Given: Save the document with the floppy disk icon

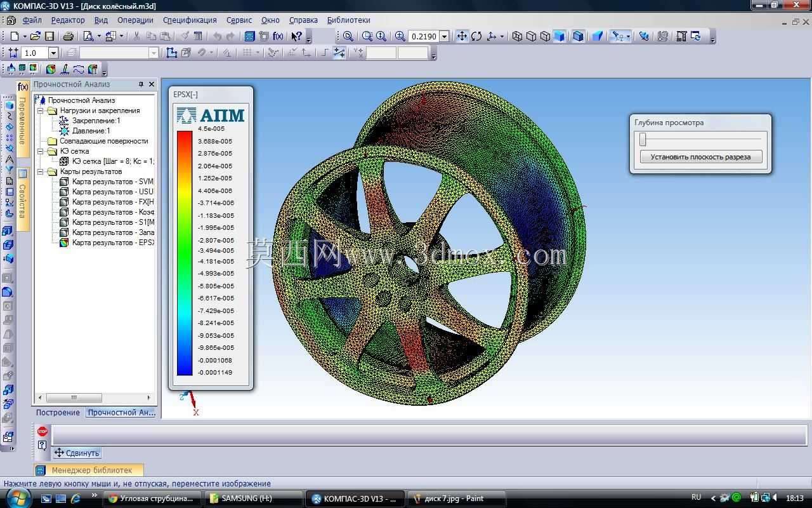Looking at the screenshot, I should pyautogui.click(x=49, y=36).
